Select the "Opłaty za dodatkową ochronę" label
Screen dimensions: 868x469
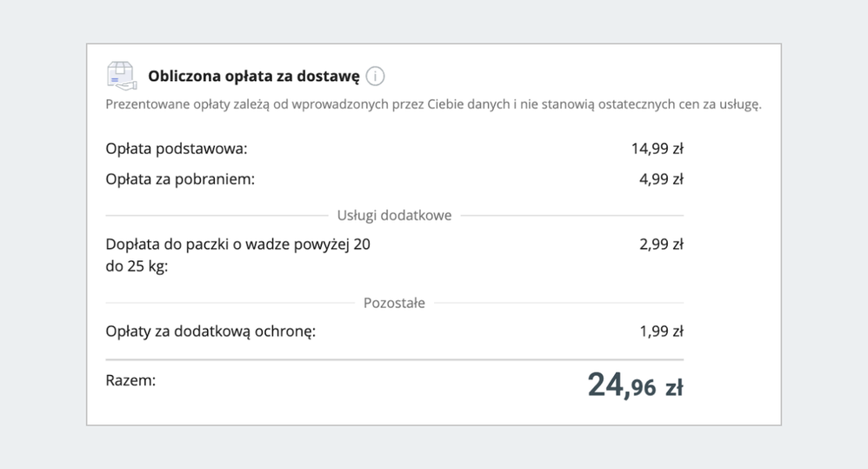(210, 332)
